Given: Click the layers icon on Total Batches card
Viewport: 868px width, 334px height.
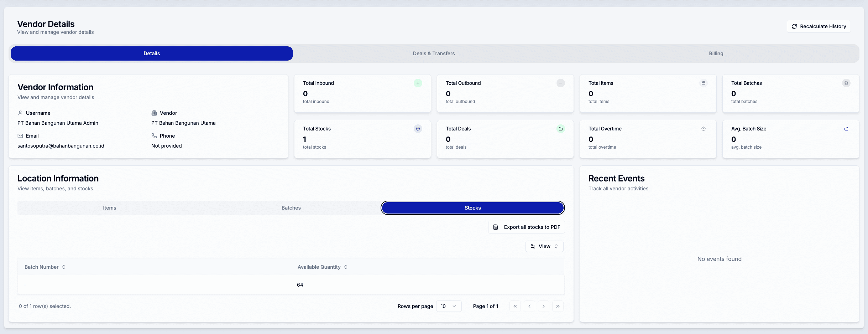Looking at the screenshot, I should pyautogui.click(x=846, y=83).
